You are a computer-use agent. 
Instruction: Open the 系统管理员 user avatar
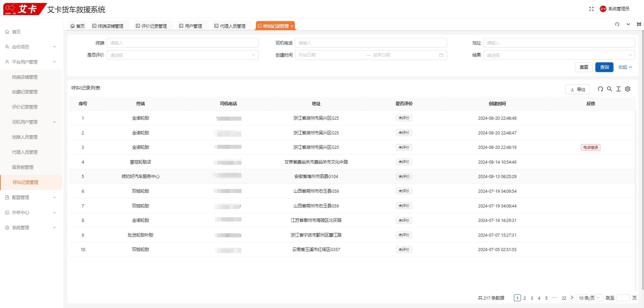click(x=603, y=9)
